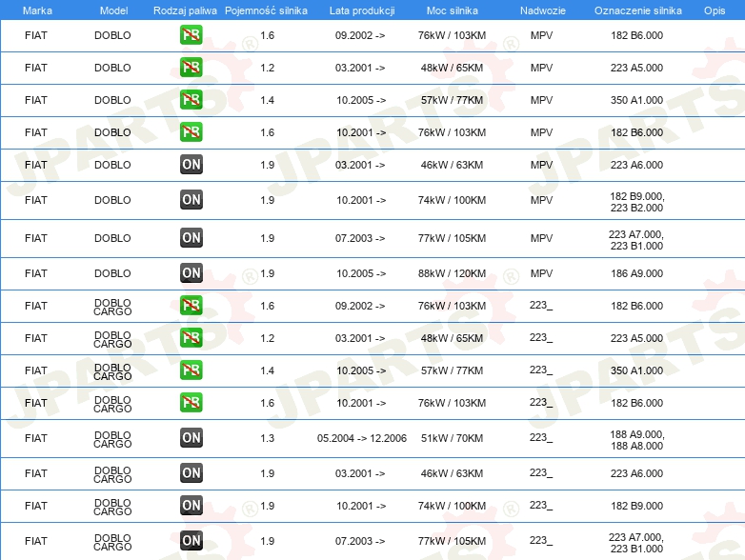
Task: Click the Pojemność silnika column header
Action: [x=266, y=10]
